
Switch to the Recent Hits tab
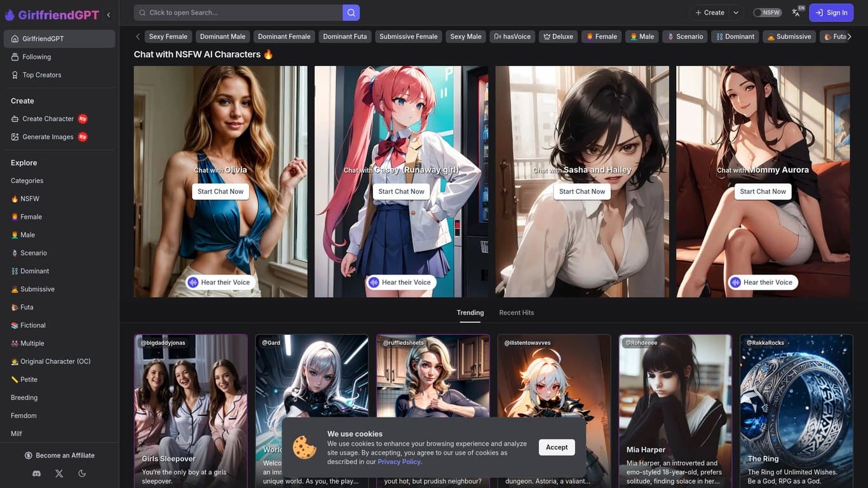[x=516, y=313]
